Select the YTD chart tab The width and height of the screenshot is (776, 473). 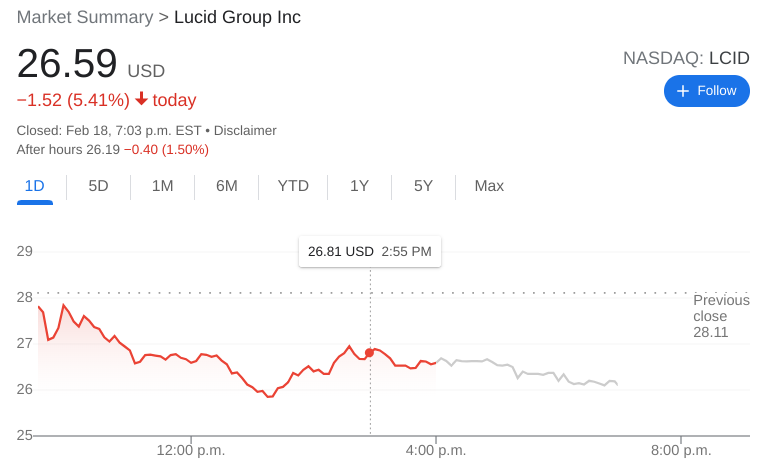point(293,186)
